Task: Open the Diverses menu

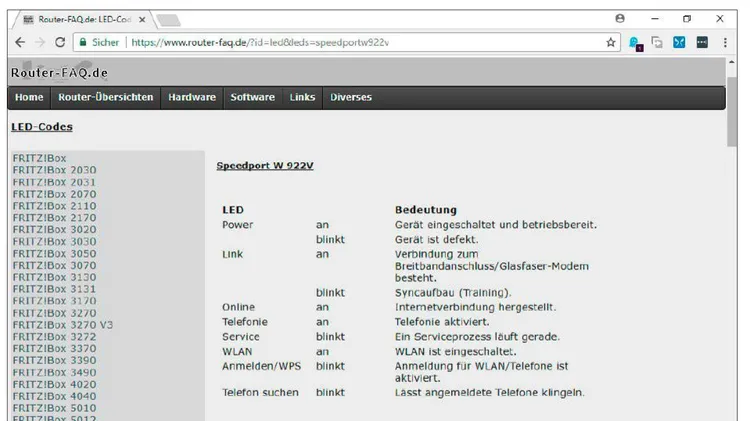Action: coord(351,97)
